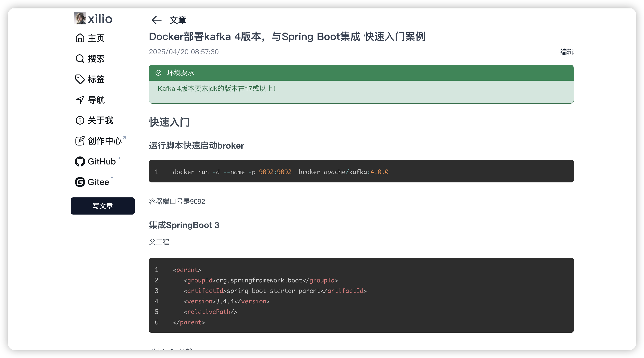Click the xilio site title text
644x358 pixels.
100,19
